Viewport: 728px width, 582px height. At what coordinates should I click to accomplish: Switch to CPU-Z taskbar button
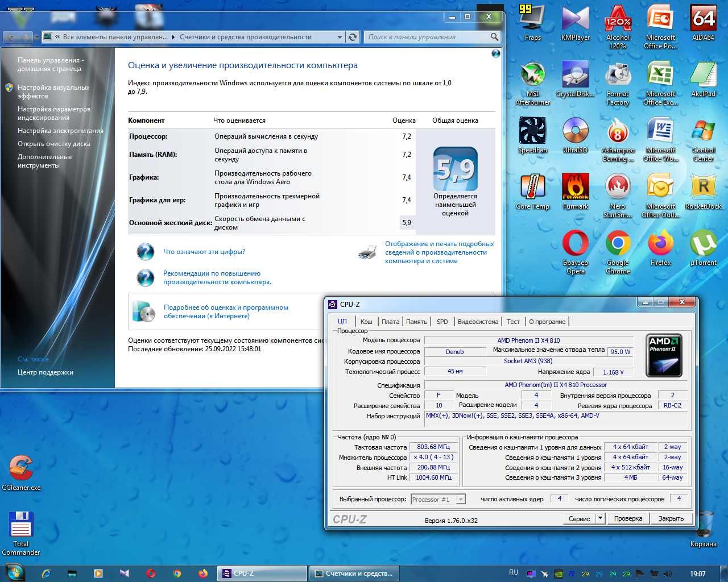[x=262, y=573]
